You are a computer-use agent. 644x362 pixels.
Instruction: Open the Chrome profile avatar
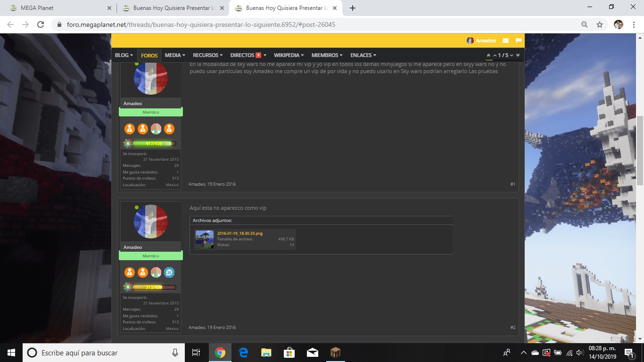pyautogui.click(x=619, y=25)
